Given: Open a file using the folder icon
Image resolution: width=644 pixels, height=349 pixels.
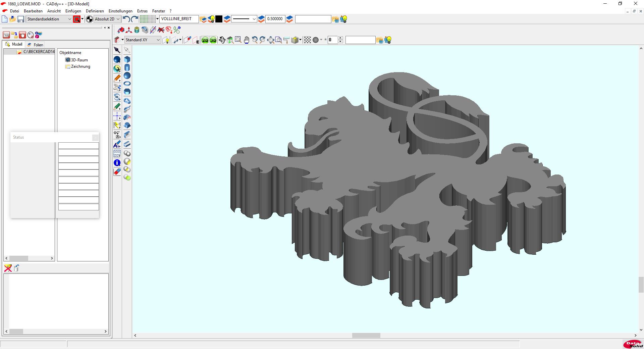Looking at the screenshot, I should coord(13,19).
